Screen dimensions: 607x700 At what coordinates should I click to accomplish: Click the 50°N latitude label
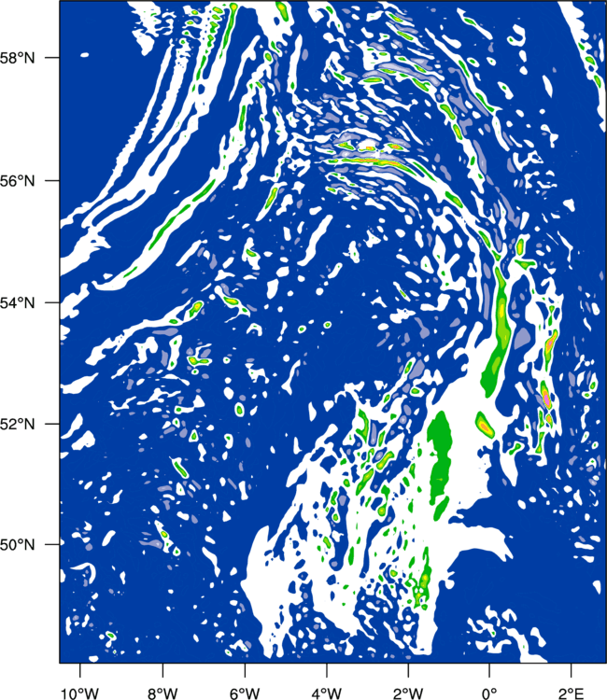point(18,545)
